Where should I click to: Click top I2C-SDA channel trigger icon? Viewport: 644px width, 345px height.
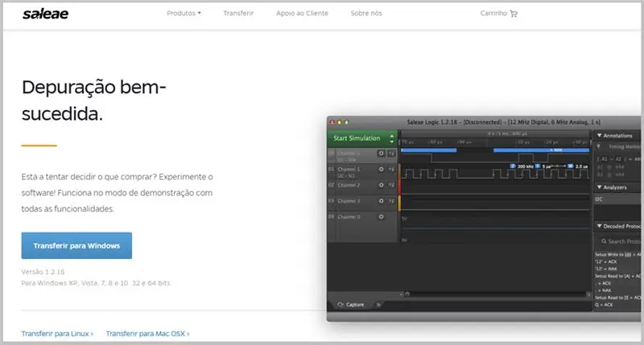pos(391,154)
